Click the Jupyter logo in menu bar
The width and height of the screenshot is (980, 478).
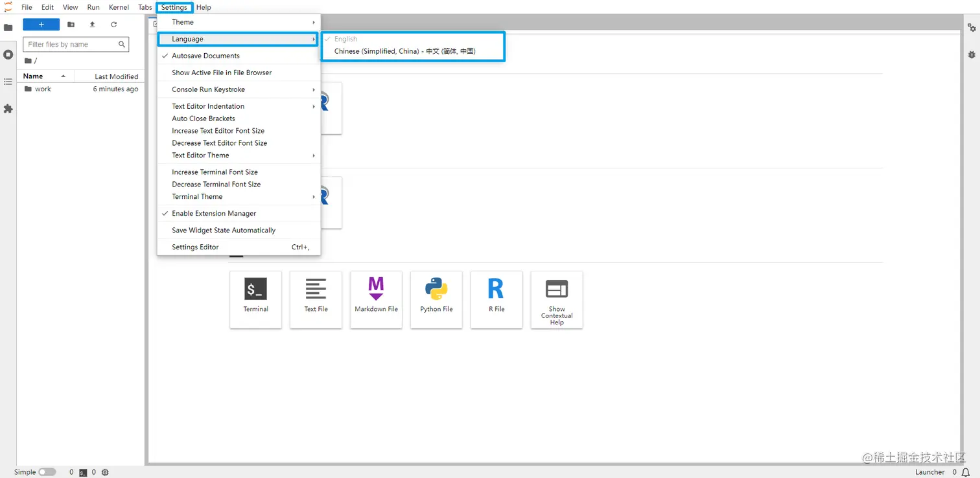[x=8, y=7]
